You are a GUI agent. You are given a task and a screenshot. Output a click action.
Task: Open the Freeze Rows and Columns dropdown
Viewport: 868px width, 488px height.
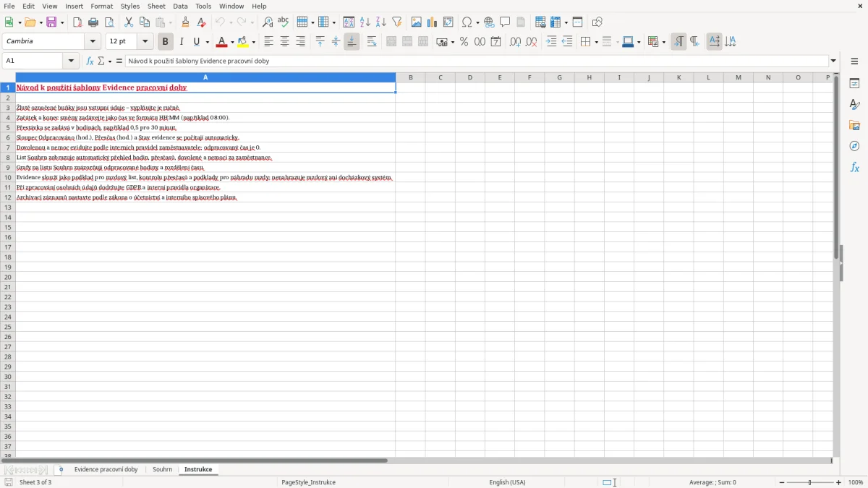[x=565, y=22]
